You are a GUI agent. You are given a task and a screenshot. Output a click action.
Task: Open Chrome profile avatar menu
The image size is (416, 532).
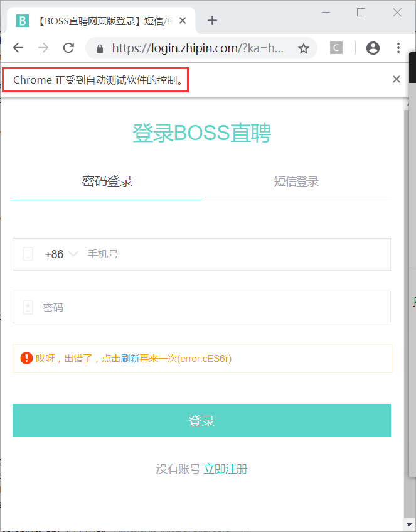tap(373, 48)
